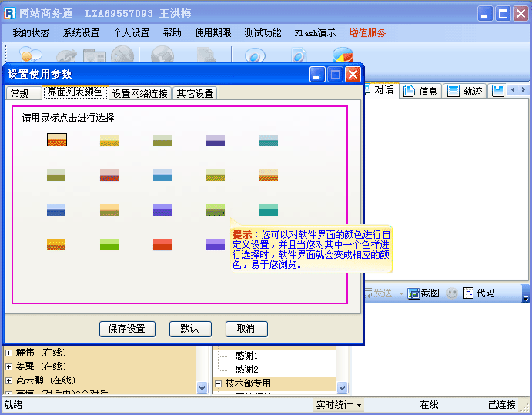Image resolution: width=532 pixels, height=415 pixels.
Task: Click the save disk icon in tab strip
Action: (x=498, y=91)
